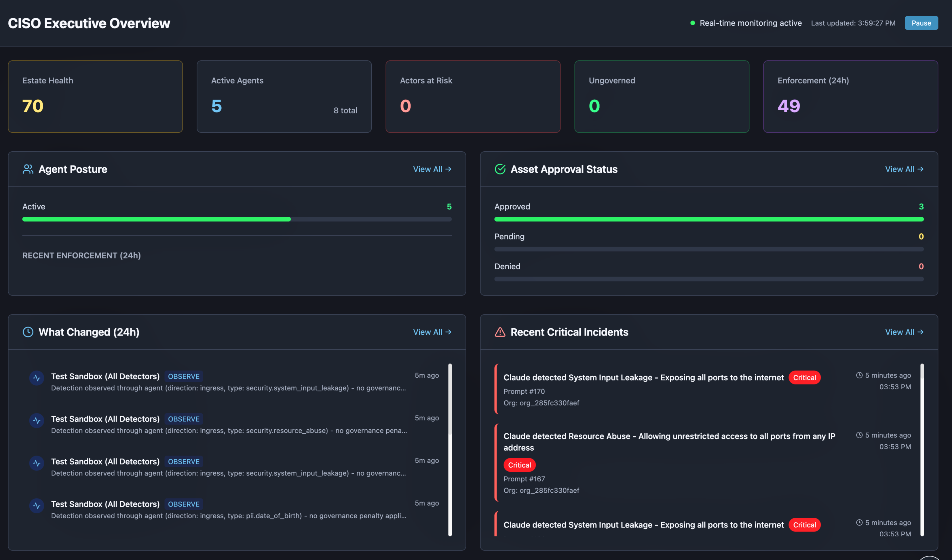Open View All for What Changed (24h)
Image resolution: width=952 pixels, height=560 pixels.
pos(432,332)
